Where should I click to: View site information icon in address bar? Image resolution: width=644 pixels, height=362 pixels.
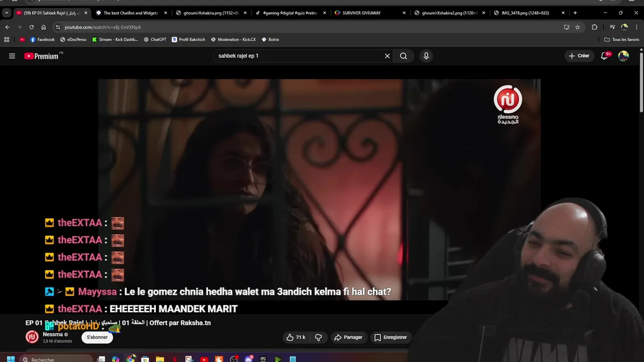pyautogui.click(x=58, y=27)
